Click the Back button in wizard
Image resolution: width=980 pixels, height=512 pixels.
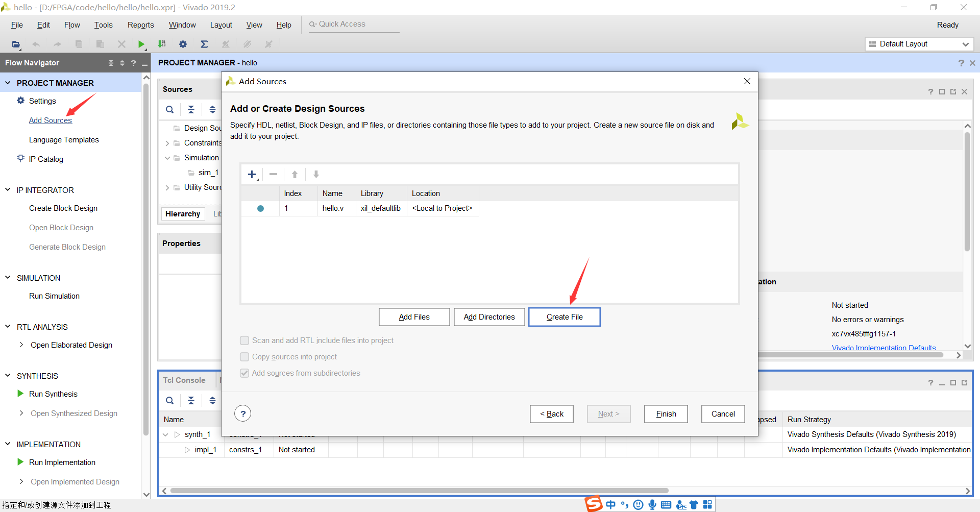coord(552,414)
